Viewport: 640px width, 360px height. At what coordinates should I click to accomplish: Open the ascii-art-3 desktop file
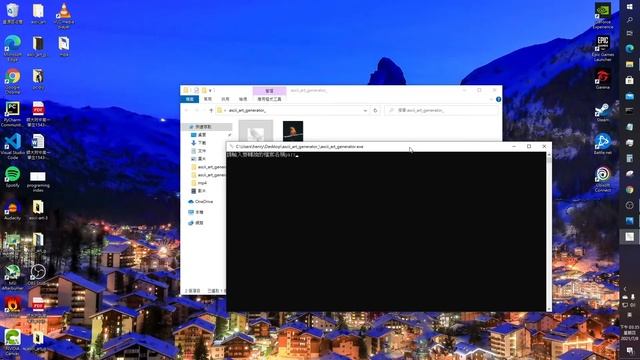click(38, 210)
